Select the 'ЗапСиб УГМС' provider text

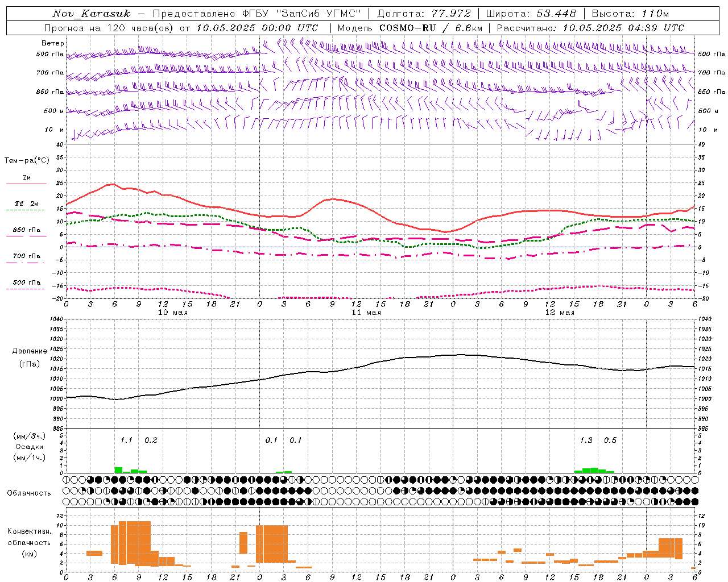pyautogui.click(x=319, y=14)
